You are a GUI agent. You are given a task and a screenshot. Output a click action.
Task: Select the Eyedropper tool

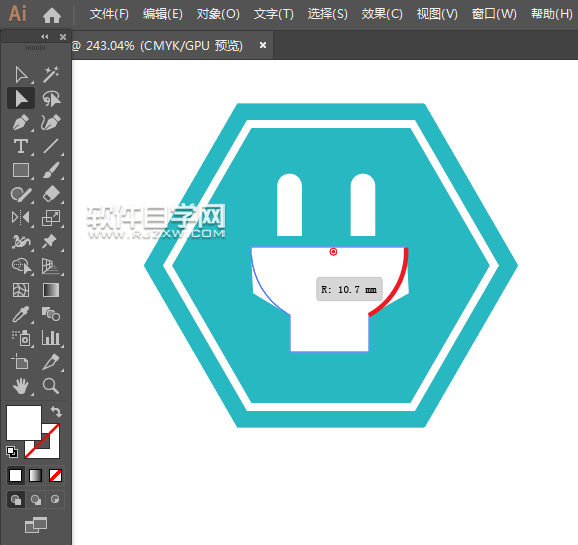pos(21,314)
